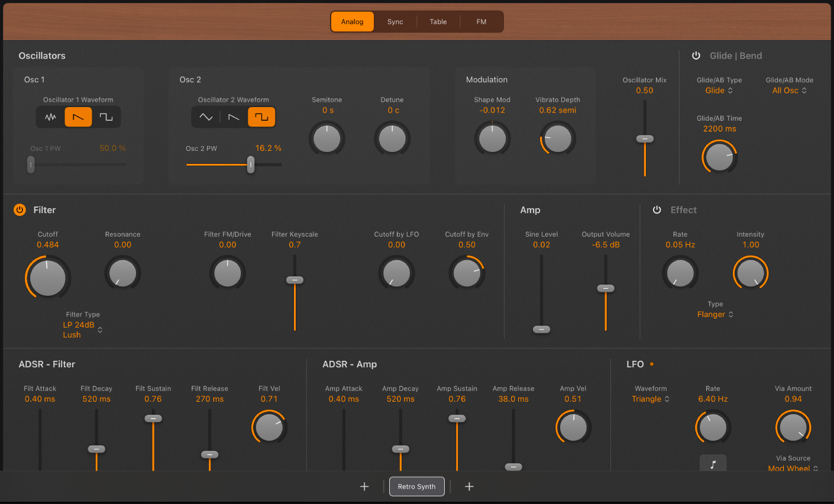This screenshot has height=504, width=834.
Task: Select the square waveform for Oscillator 2
Action: point(262,117)
